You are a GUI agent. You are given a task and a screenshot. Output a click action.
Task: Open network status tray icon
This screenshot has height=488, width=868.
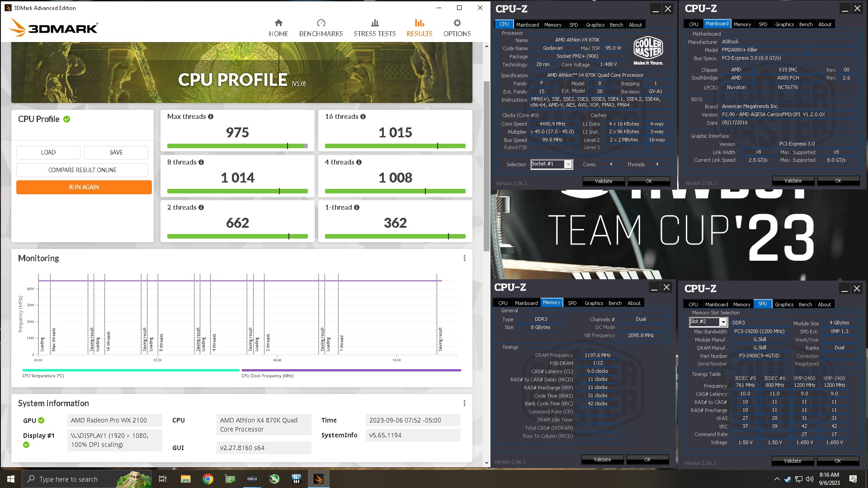[799, 479]
